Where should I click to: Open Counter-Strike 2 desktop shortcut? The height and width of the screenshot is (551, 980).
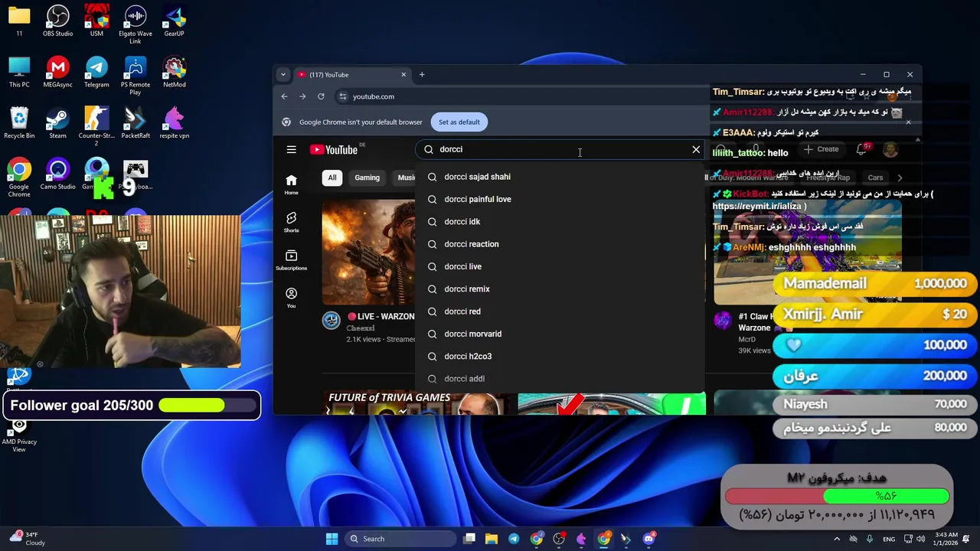tap(96, 127)
